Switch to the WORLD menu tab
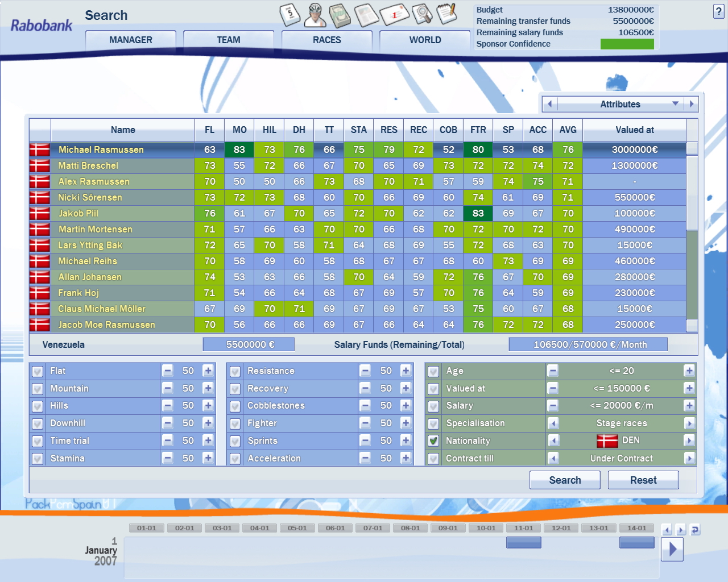 click(425, 40)
